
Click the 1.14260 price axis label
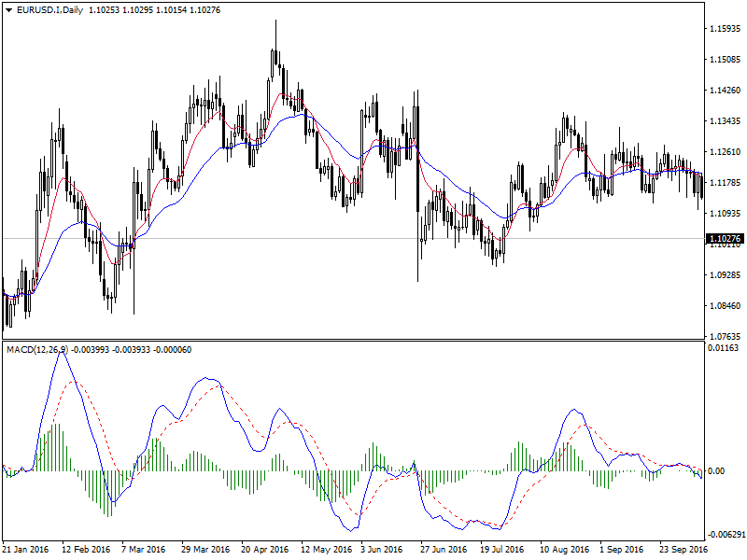[x=726, y=91]
